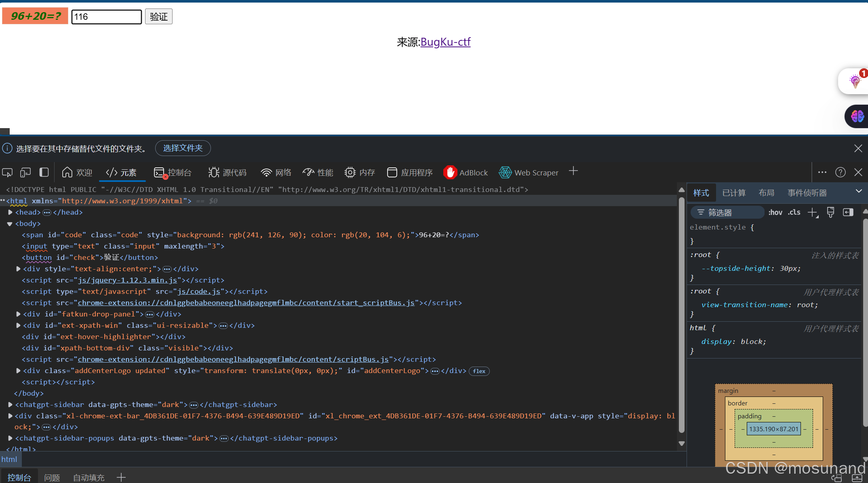Image resolution: width=868 pixels, height=483 pixels.
Task: Expand the fatkun-drop-panel div node
Action: tap(18, 314)
